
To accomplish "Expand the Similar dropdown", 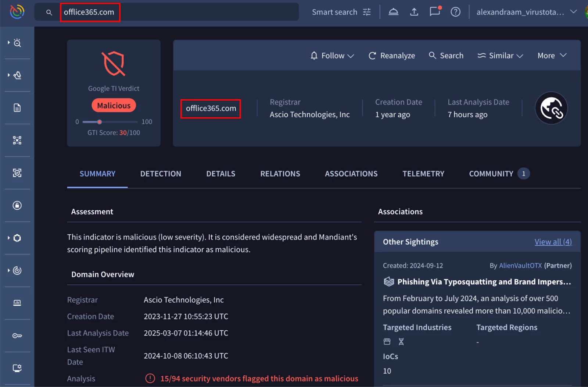I will tap(500, 56).
